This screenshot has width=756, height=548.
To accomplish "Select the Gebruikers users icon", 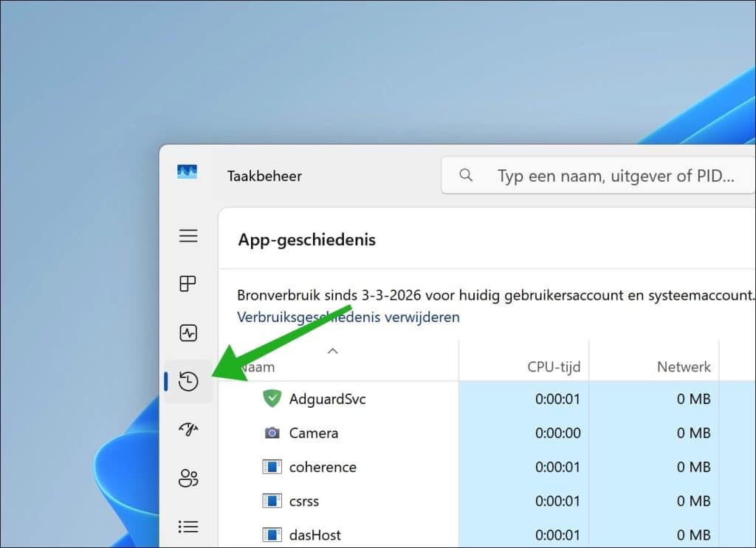I will 188,479.
